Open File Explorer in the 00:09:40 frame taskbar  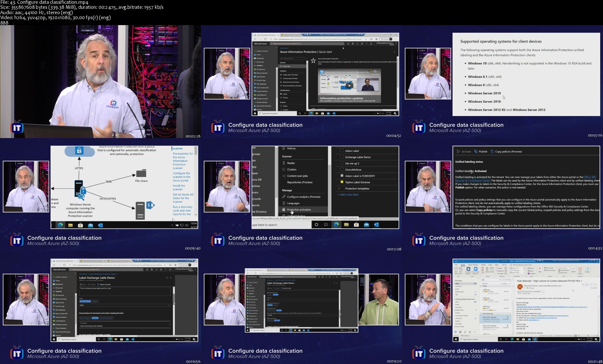click(x=70, y=225)
